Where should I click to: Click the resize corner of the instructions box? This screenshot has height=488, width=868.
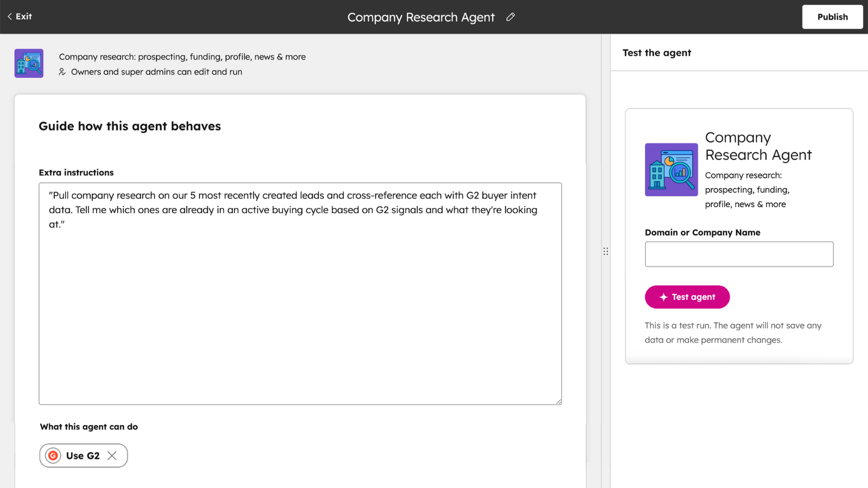tap(558, 401)
